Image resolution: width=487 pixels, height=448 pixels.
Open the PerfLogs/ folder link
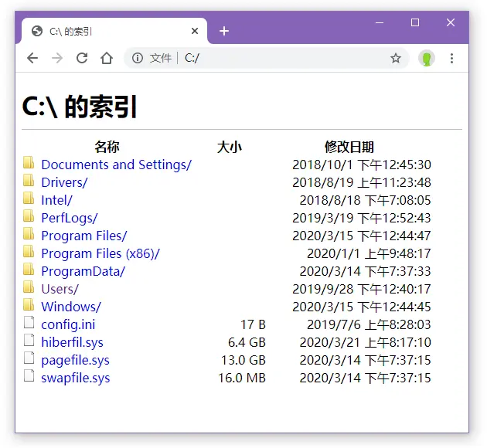pyautogui.click(x=70, y=218)
